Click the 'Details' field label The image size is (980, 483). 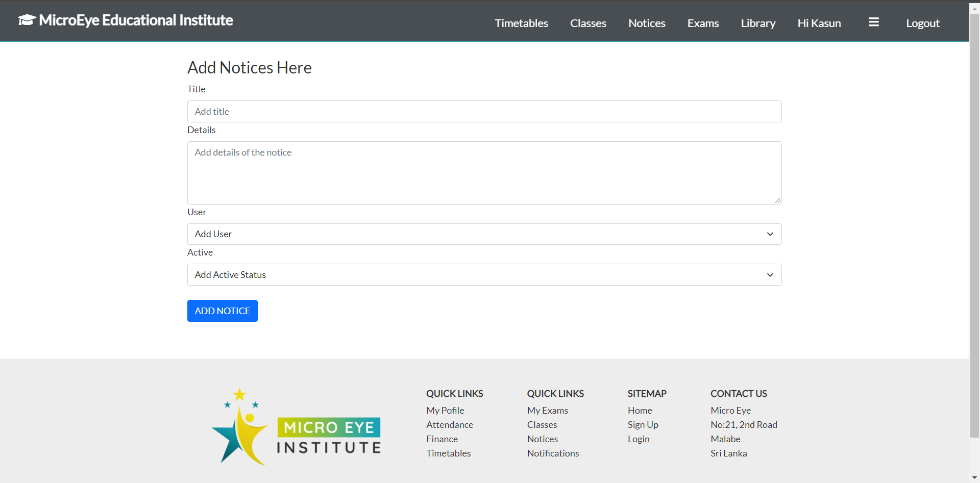pos(201,130)
